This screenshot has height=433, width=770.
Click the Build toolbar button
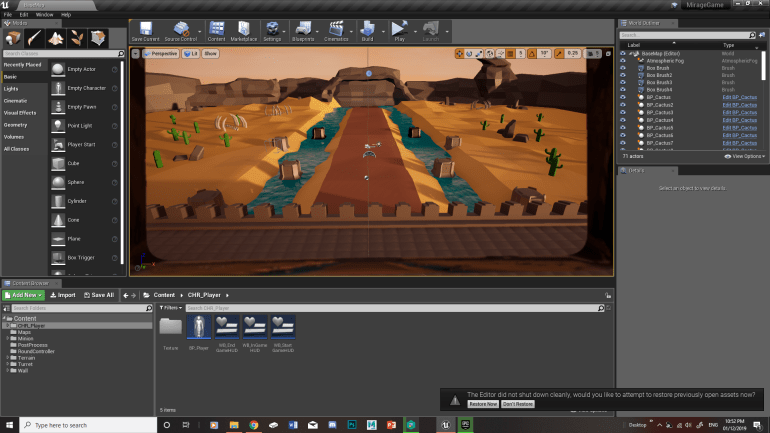coord(367,31)
